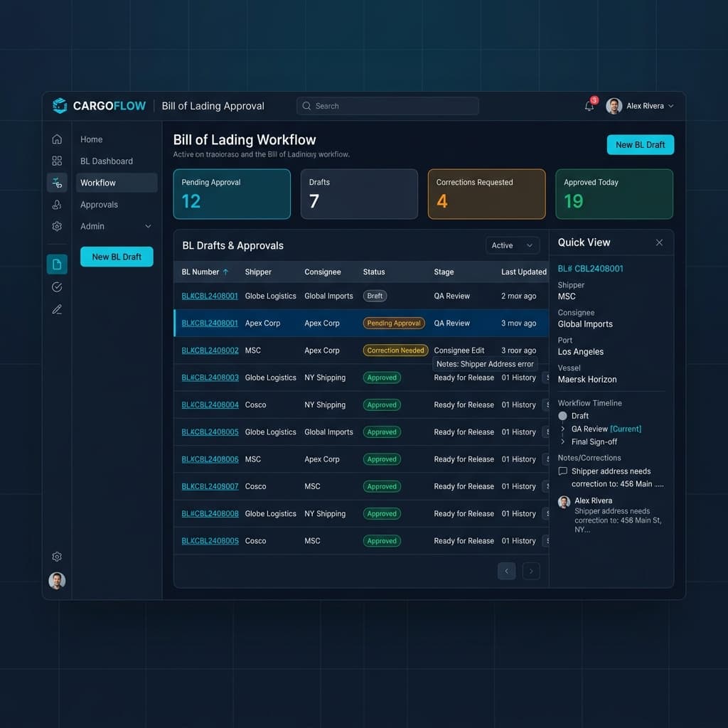Click the CargoFlow logo icon
The height and width of the screenshot is (728, 728).
point(60,106)
